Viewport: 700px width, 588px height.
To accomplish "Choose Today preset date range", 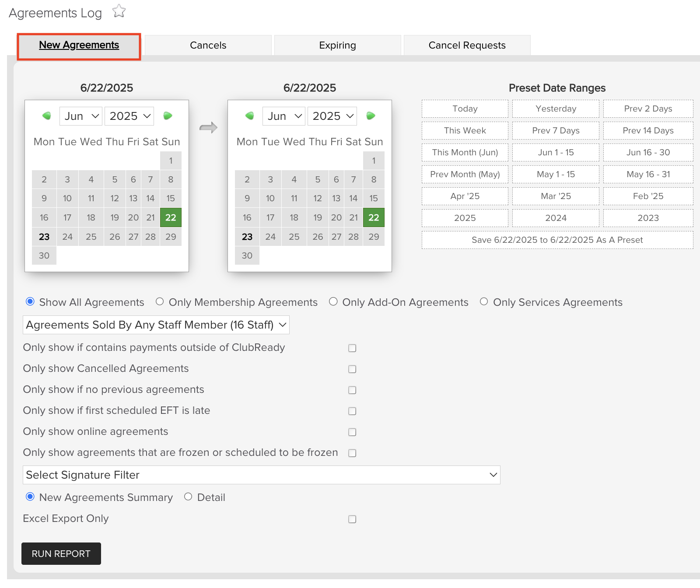I will click(465, 109).
